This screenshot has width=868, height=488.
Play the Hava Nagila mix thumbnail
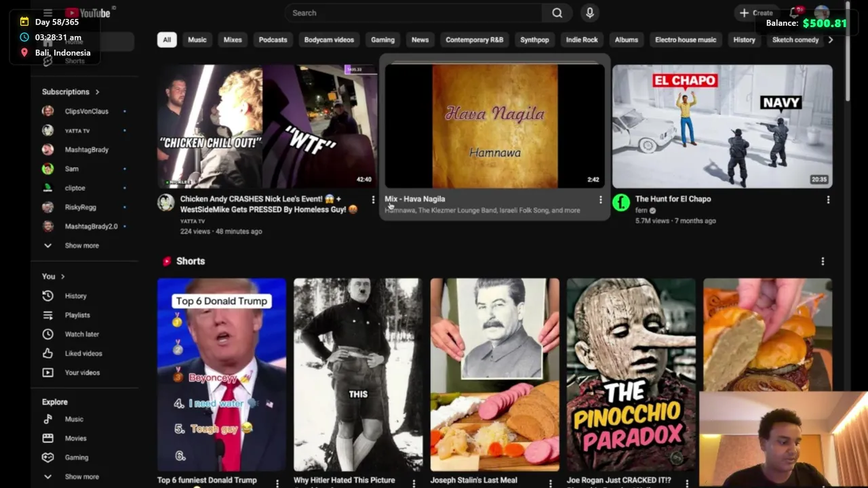pyautogui.click(x=495, y=126)
